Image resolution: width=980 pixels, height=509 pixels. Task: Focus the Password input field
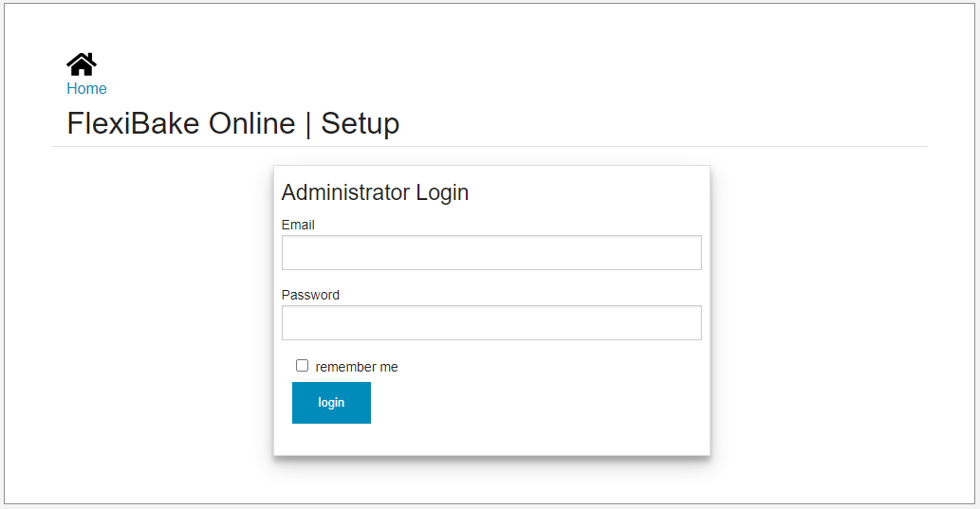point(491,323)
